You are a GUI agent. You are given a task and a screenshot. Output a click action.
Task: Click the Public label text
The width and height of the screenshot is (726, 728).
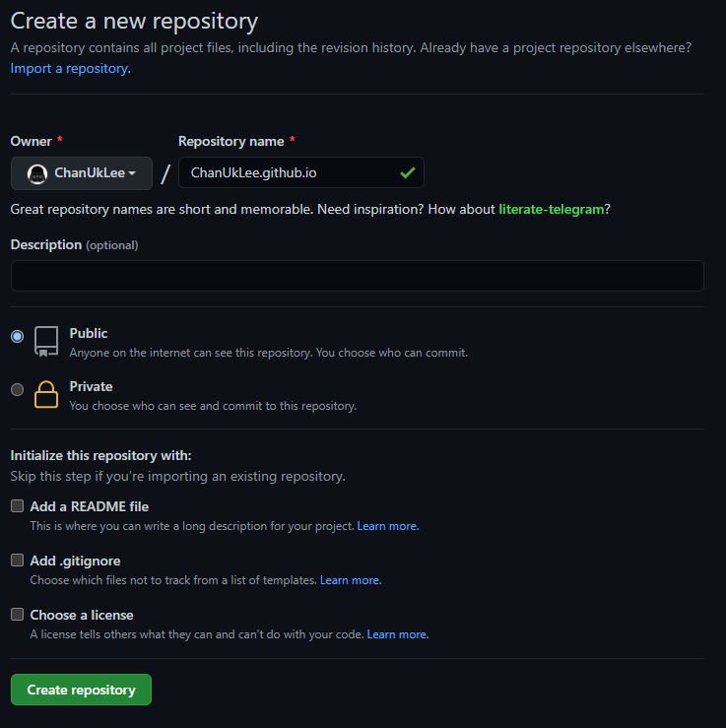pyautogui.click(x=89, y=333)
